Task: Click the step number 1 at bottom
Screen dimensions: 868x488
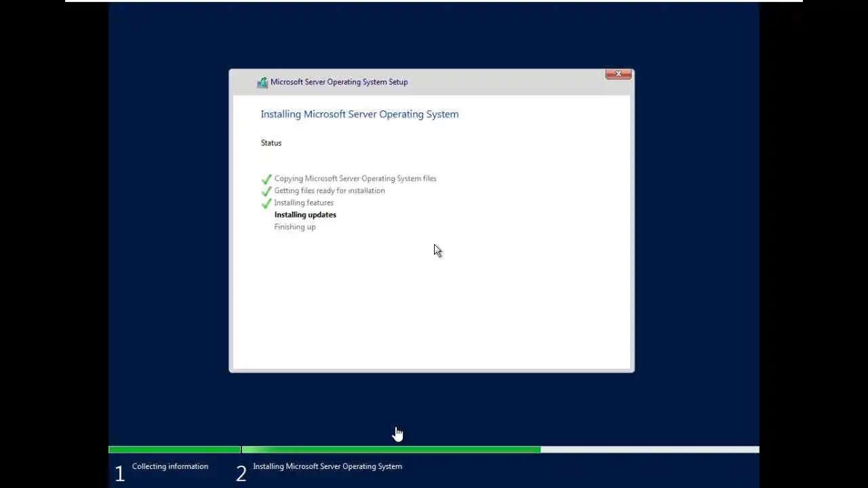Action: [119, 474]
